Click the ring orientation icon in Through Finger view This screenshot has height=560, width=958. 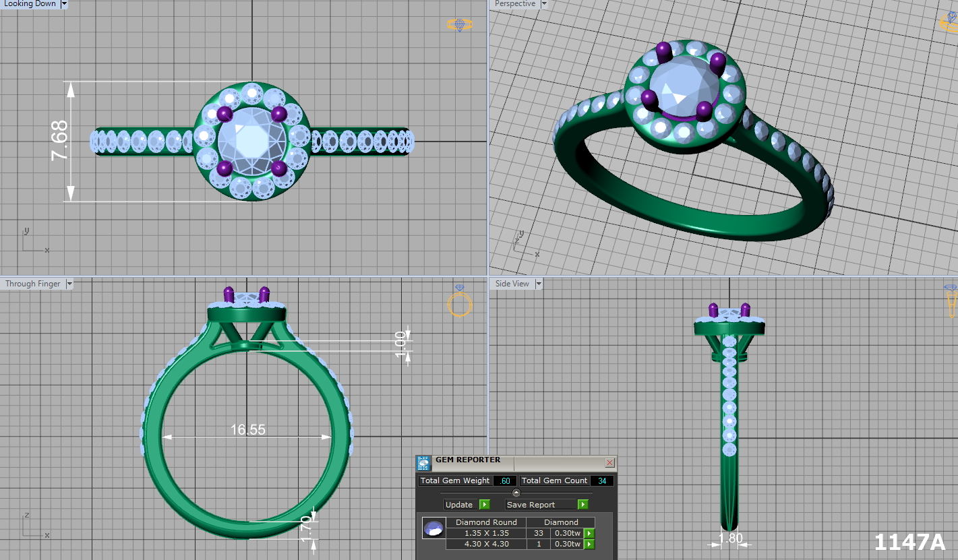[x=459, y=302]
